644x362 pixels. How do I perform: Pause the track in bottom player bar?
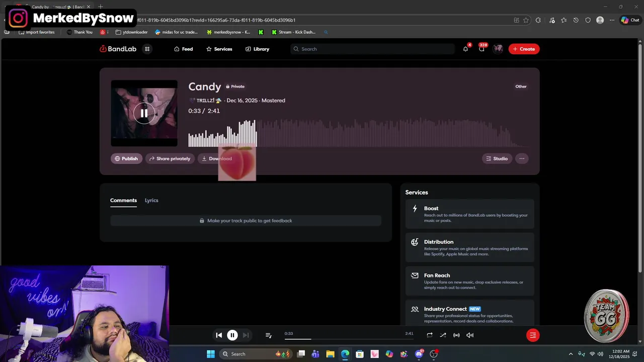(232, 335)
